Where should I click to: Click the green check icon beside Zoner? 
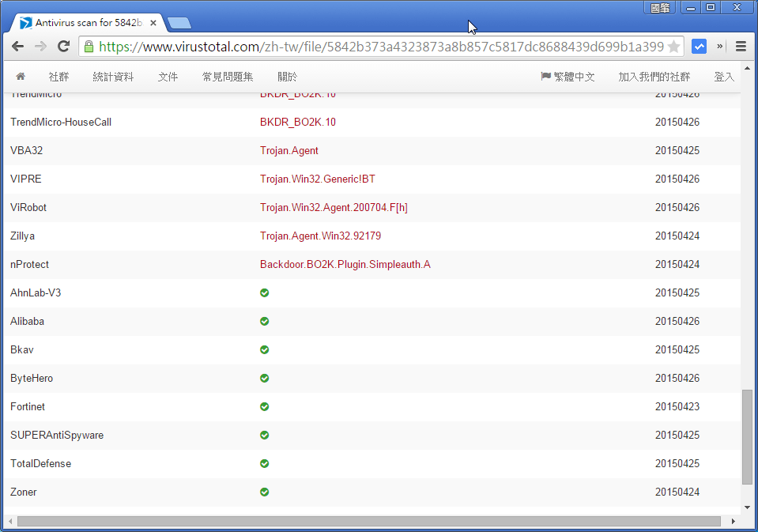[x=264, y=492]
